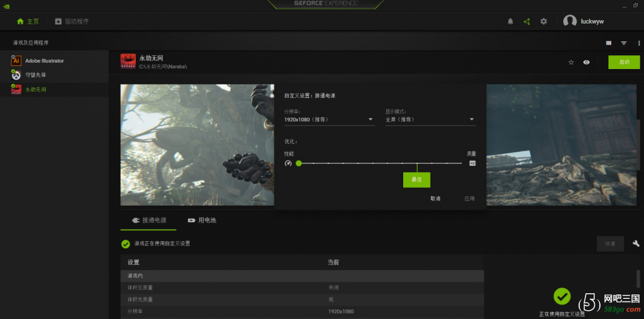Open the 显示模式 display mode dropdown
Image resolution: width=644 pixels, height=319 pixels.
pyautogui.click(x=430, y=119)
